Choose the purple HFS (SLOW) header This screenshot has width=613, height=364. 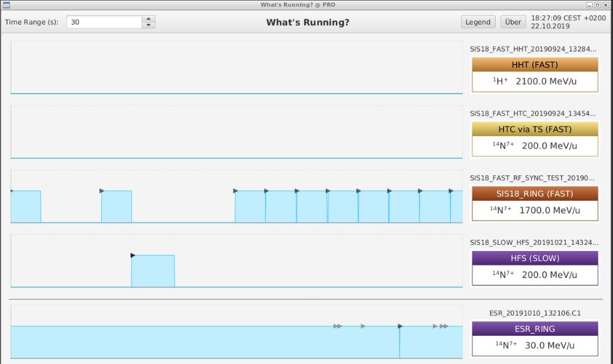coord(534,258)
